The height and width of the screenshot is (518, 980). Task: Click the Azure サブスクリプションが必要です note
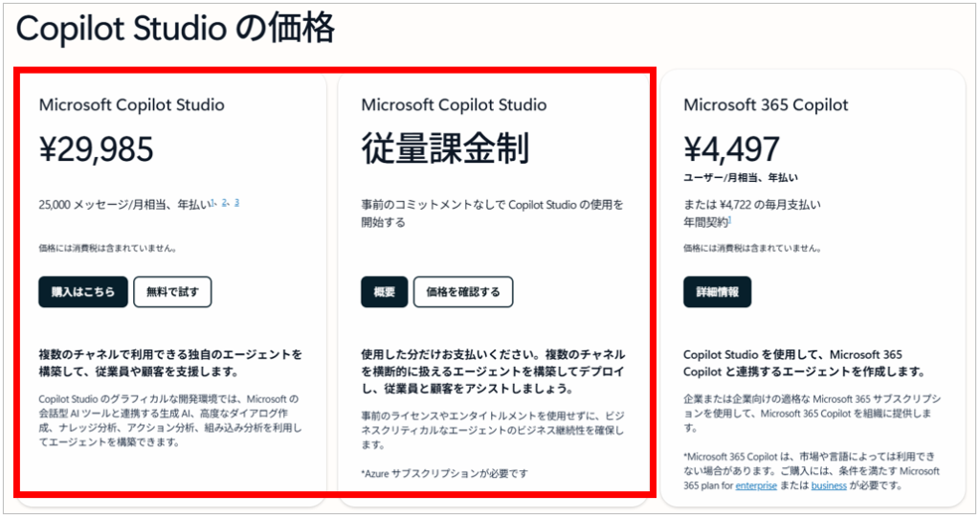point(444,474)
